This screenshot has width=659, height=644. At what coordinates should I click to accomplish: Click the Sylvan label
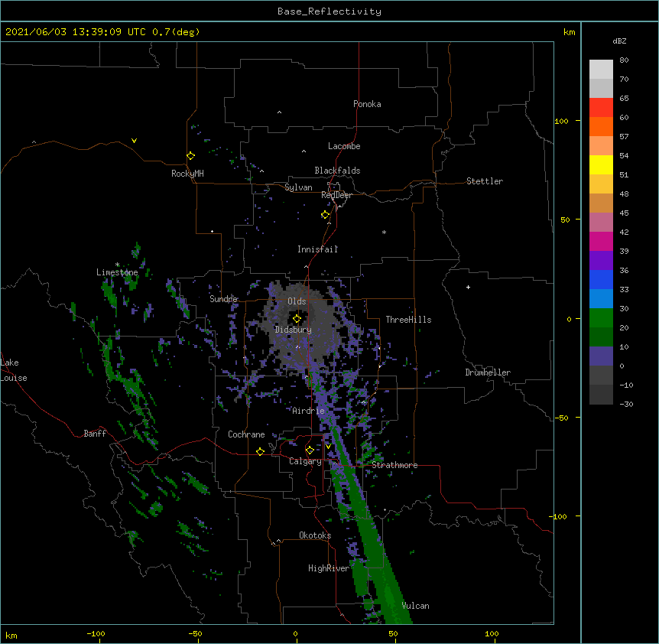point(298,187)
